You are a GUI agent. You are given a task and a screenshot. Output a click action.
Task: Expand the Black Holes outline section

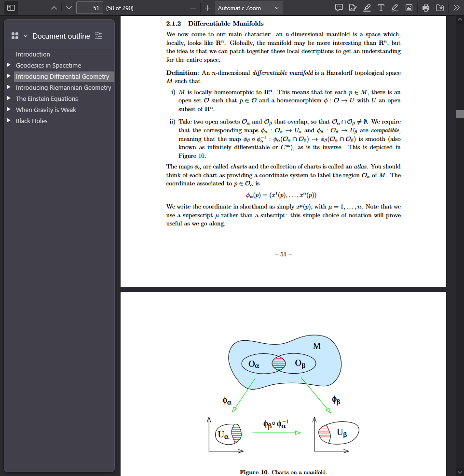pyautogui.click(x=9, y=121)
